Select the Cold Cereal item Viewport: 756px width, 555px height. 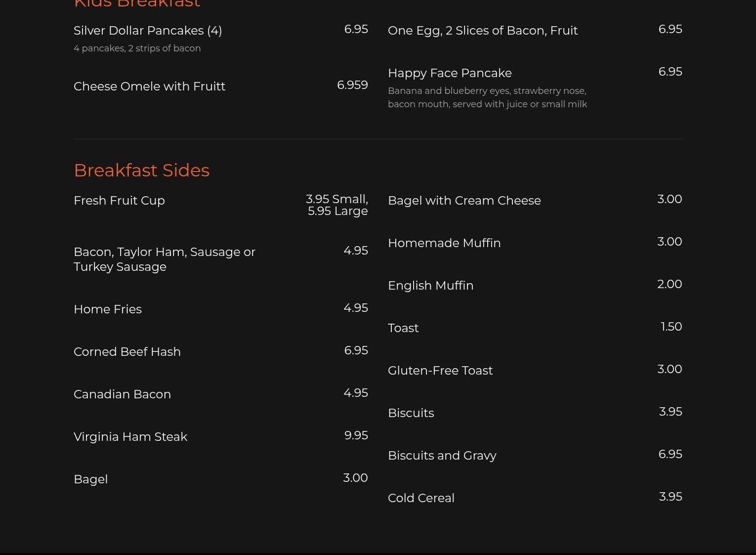(x=421, y=498)
